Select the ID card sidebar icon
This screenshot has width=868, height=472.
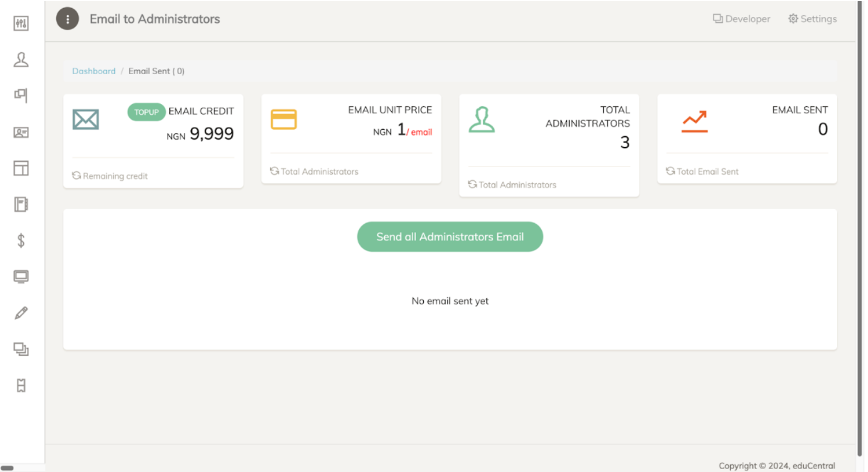tap(21, 133)
